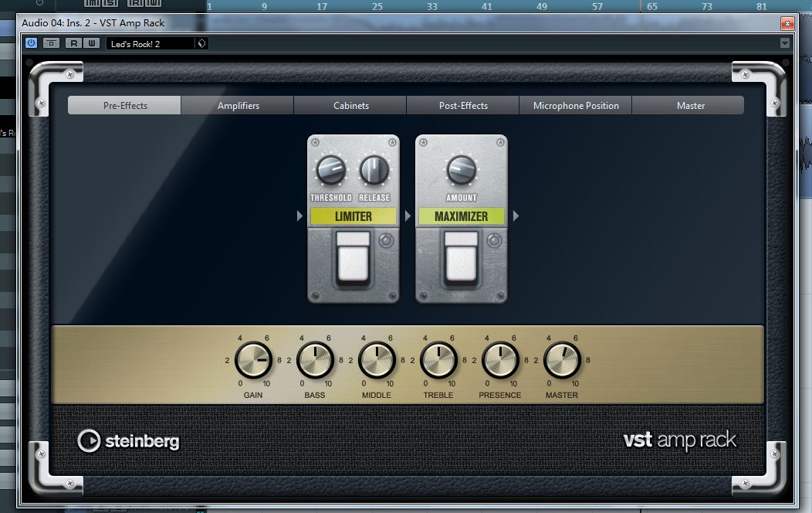The height and width of the screenshot is (513, 812).
Task: Toggle global Solo (S) in project toolbar
Action: (x=110, y=2)
